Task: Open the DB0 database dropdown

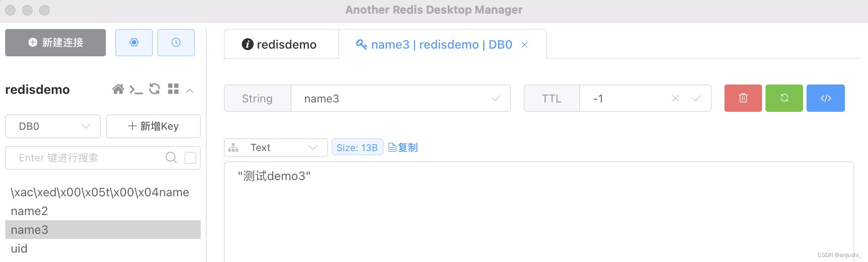Action: 53,126
